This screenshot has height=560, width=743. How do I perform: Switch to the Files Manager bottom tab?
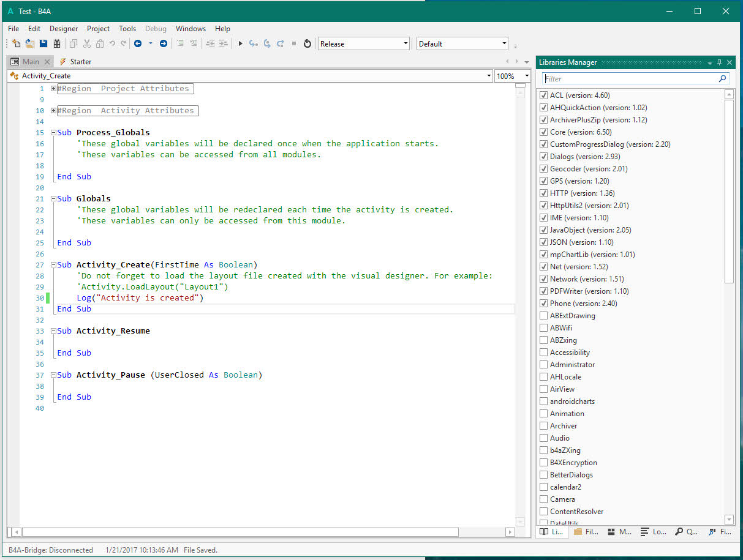pos(587,532)
